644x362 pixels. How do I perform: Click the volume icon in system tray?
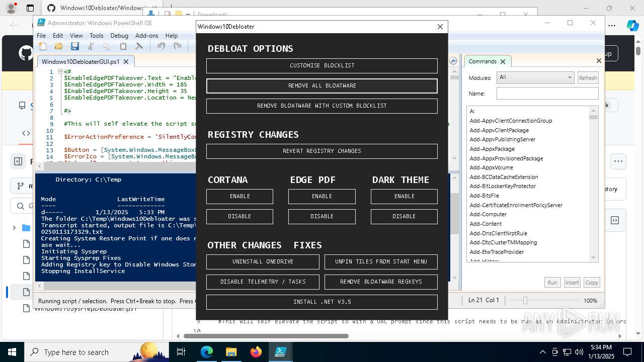click(579, 352)
